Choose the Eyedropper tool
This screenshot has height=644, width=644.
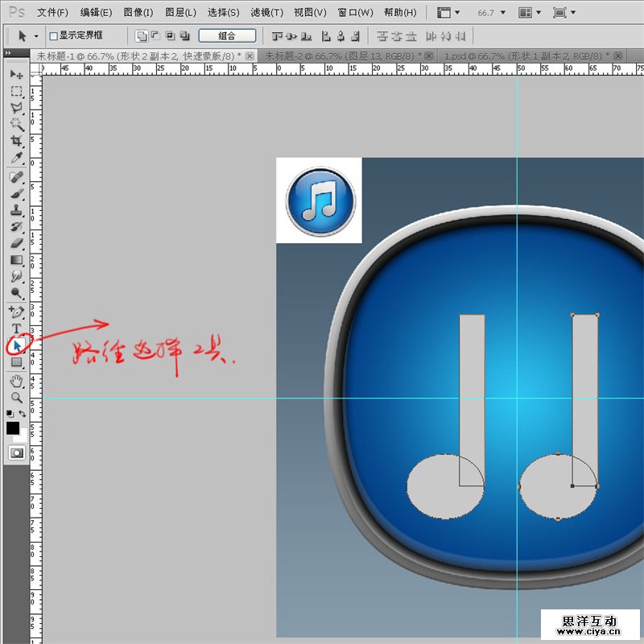tap(16, 159)
